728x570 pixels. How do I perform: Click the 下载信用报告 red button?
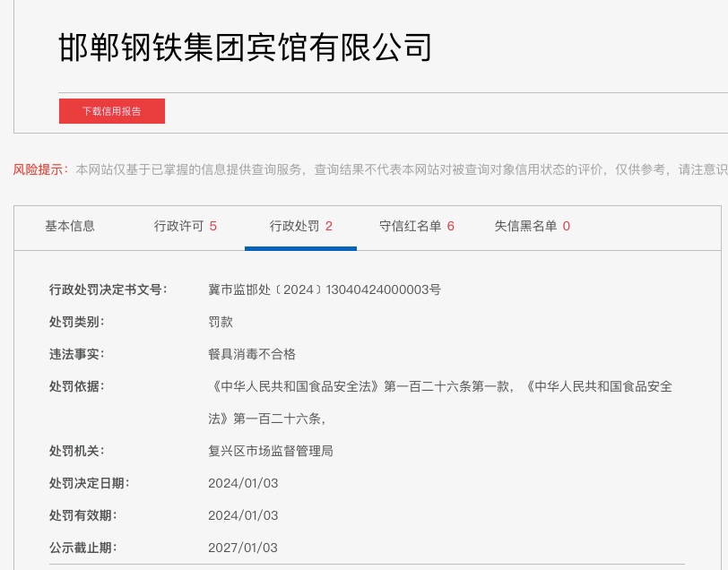click(x=112, y=111)
